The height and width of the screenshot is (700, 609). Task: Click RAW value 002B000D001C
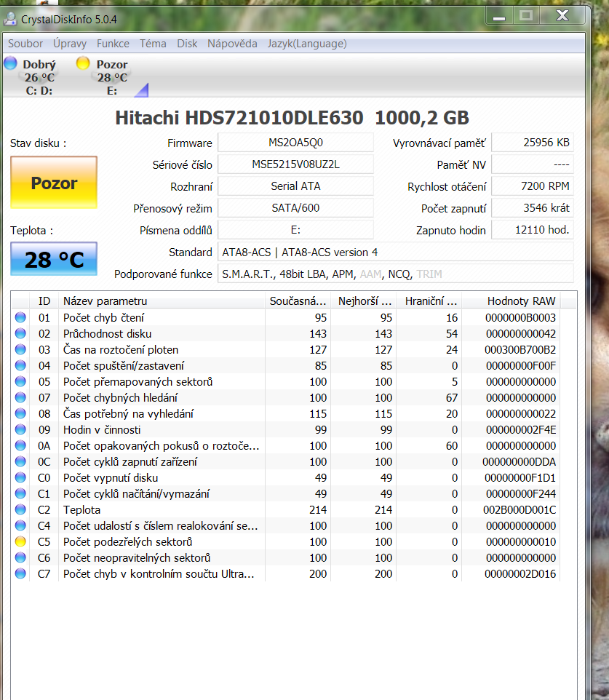click(x=520, y=510)
